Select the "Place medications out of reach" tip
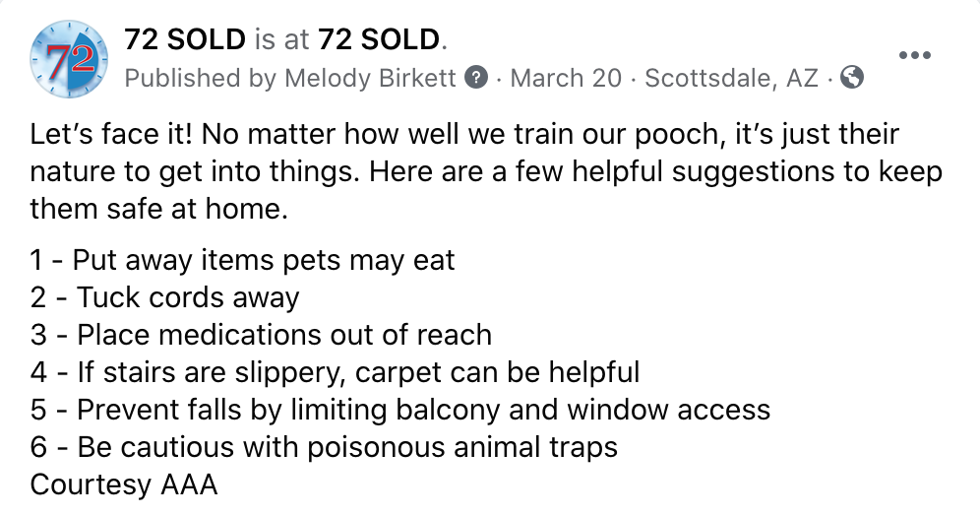The image size is (980, 516). (262, 335)
